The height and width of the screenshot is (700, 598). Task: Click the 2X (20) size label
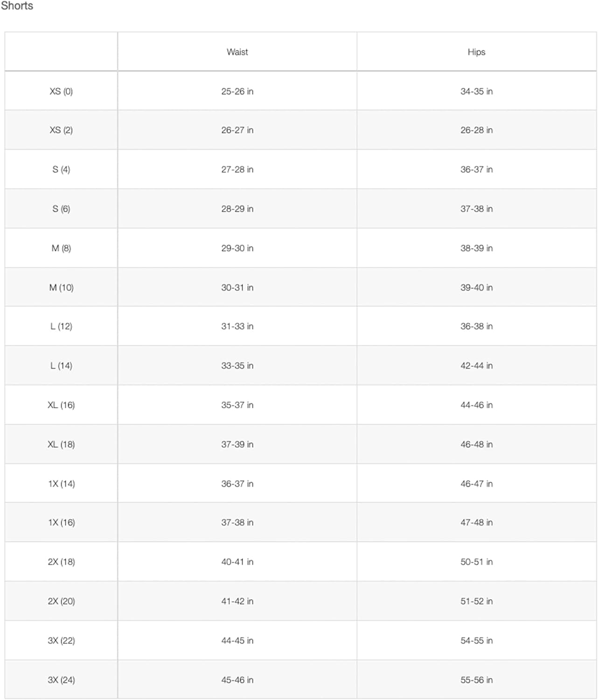[x=61, y=601]
